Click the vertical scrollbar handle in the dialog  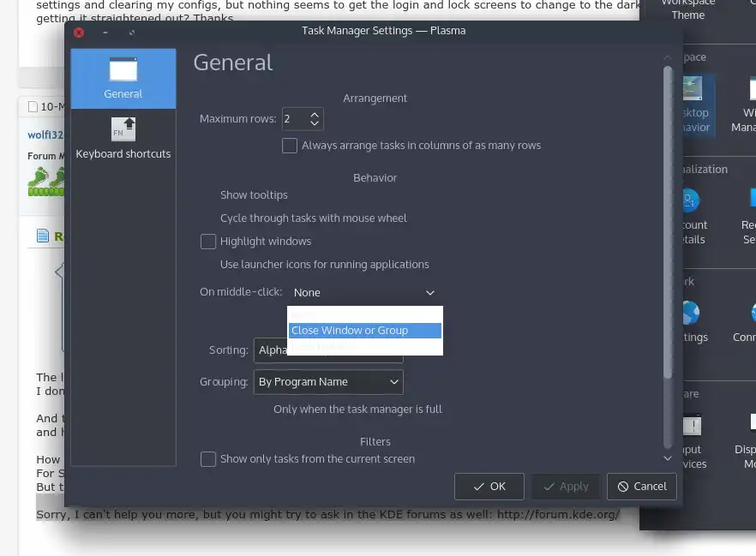coord(668,222)
